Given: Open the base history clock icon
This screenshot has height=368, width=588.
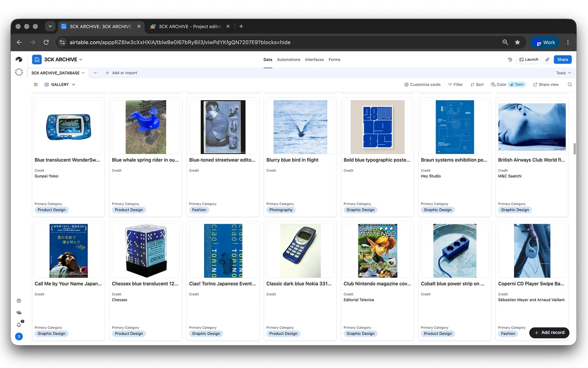Looking at the screenshot, I should click(x=510, y=59).
